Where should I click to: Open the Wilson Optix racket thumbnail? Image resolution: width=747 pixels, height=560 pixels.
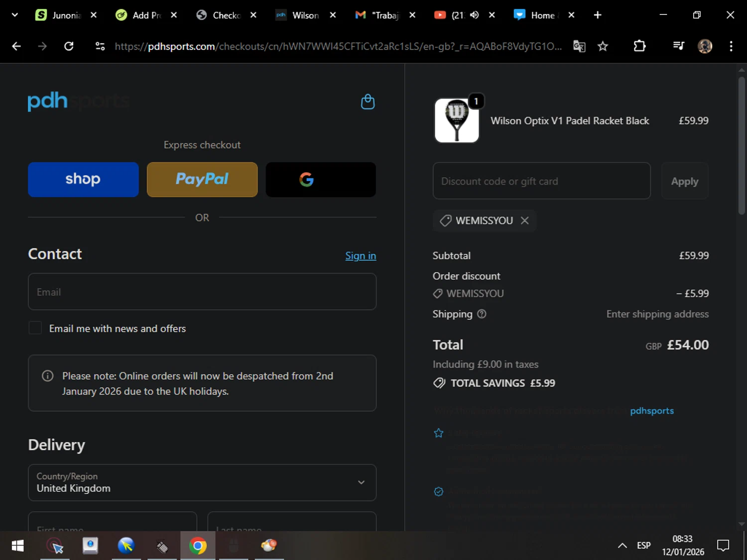pyautogui.click(x=457, y=120)
